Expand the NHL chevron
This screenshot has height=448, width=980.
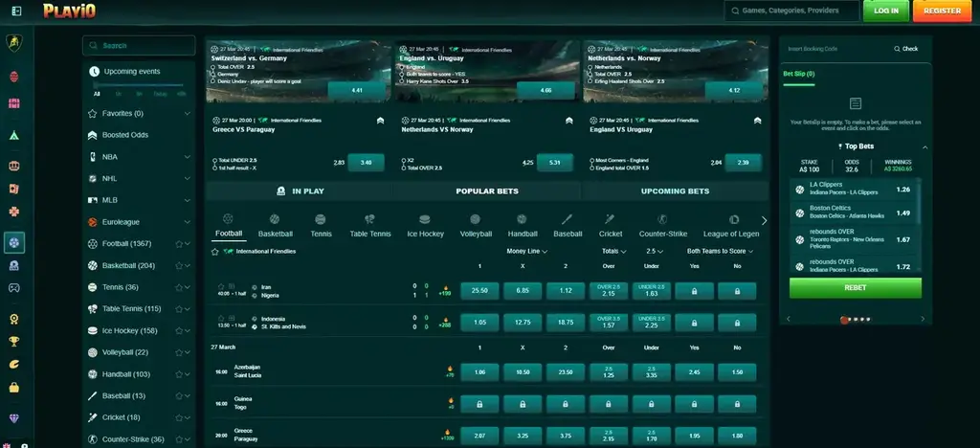[187, 179]
